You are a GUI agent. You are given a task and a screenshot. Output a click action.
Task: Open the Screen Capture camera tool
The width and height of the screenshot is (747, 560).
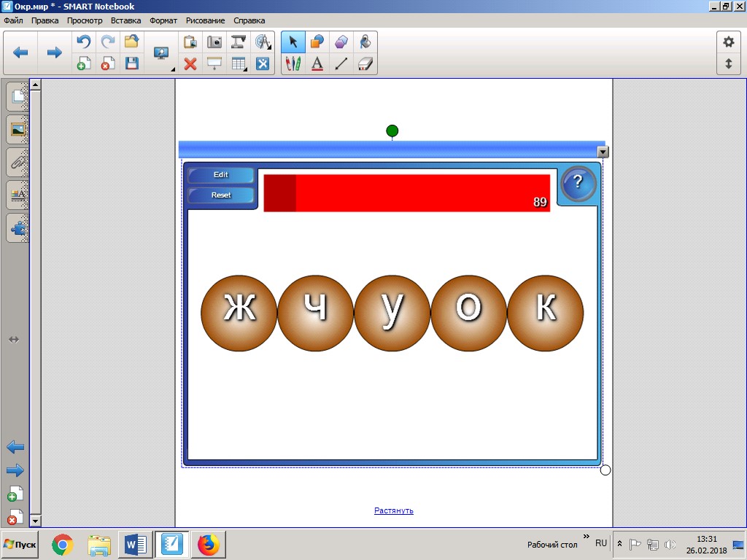(214, 42)
